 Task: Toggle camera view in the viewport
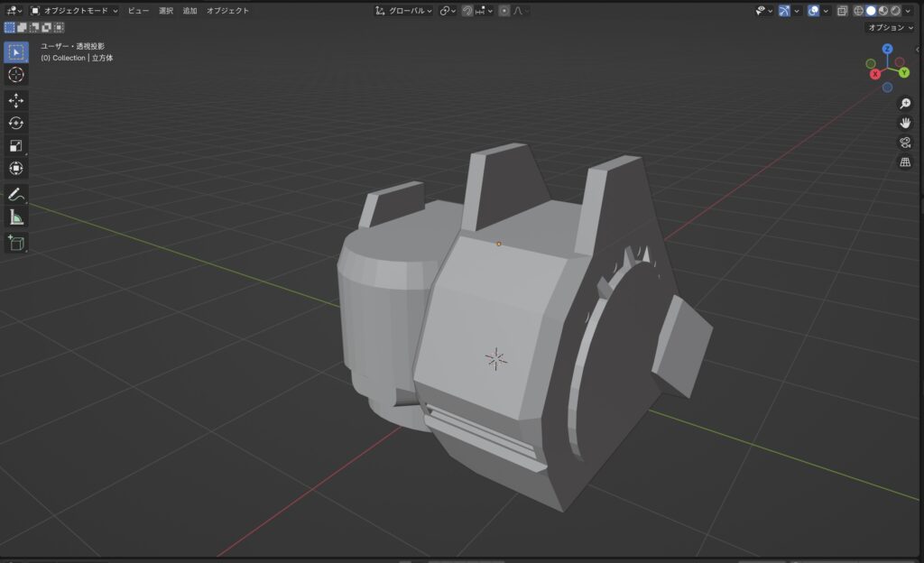(905, 143)
